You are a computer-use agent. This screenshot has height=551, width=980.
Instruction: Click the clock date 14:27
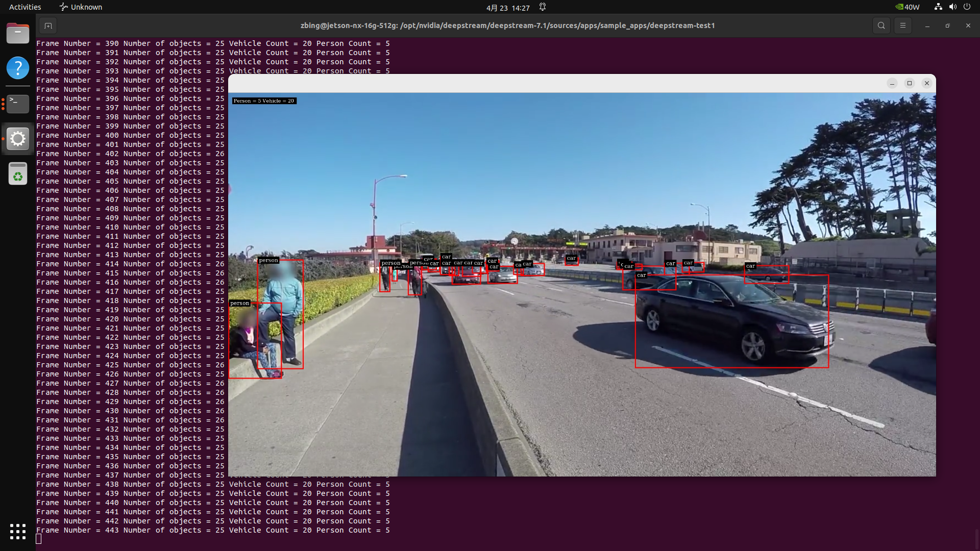[x=508, y=8]
